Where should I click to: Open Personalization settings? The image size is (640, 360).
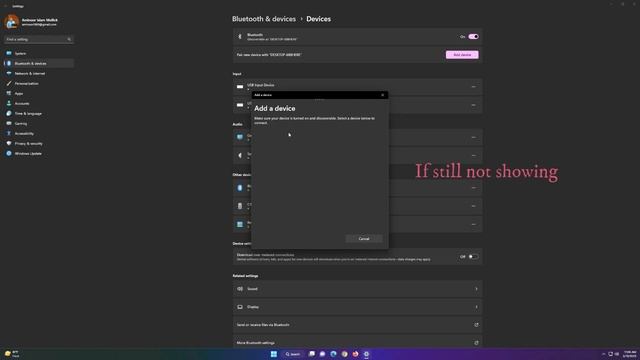coord(39,83)
